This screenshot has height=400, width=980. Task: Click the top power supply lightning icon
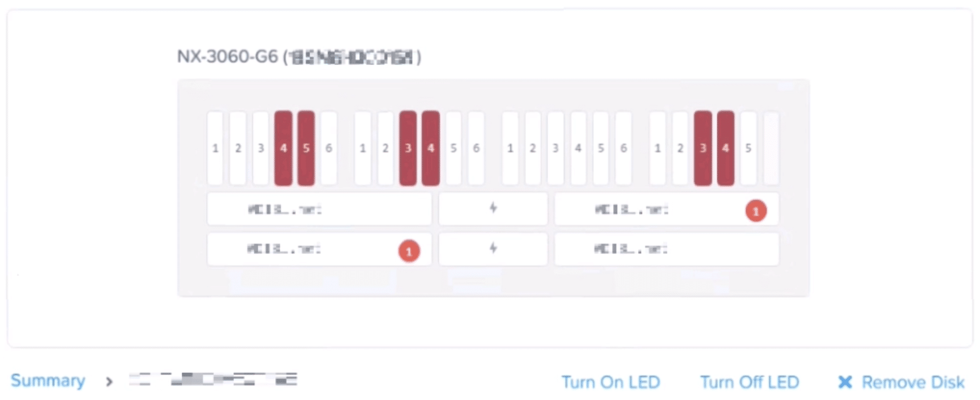click(493, 208)
